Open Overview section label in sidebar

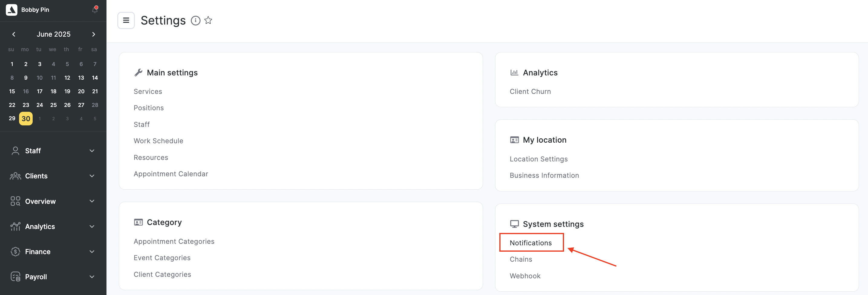point(41,201)
